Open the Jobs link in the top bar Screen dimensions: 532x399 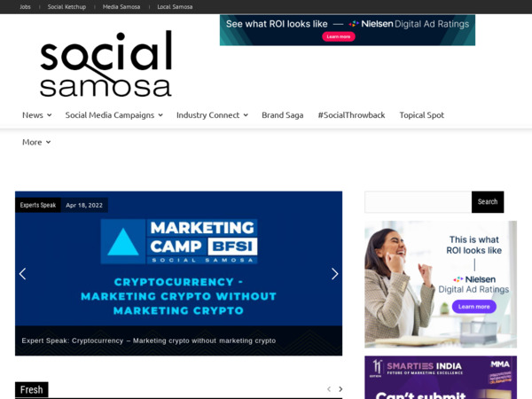(x=25, y=7)
